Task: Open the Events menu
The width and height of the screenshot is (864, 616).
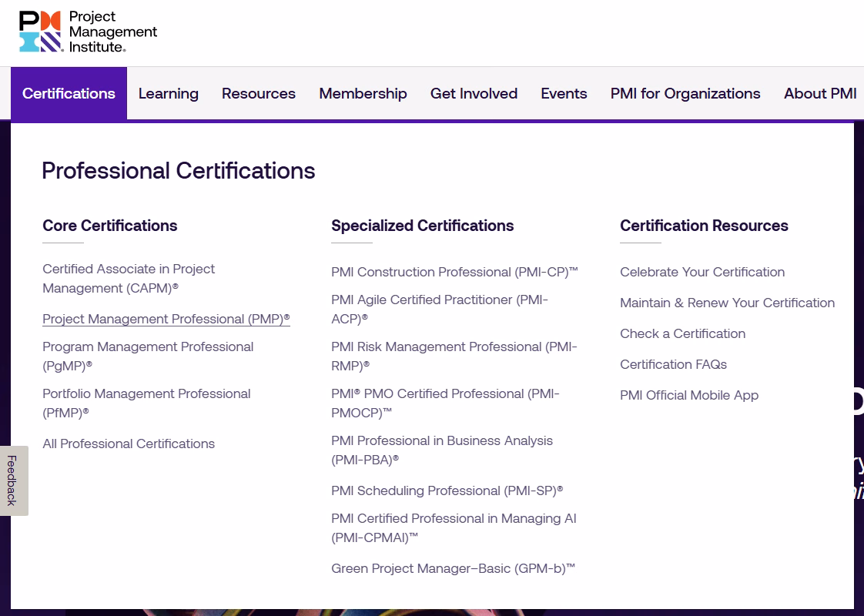Action: pos(564,93)
